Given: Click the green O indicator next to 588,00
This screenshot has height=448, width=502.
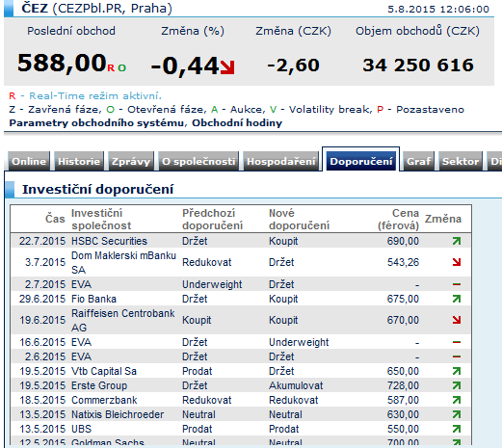Looking at the screenshot, I should click(121, 68).
